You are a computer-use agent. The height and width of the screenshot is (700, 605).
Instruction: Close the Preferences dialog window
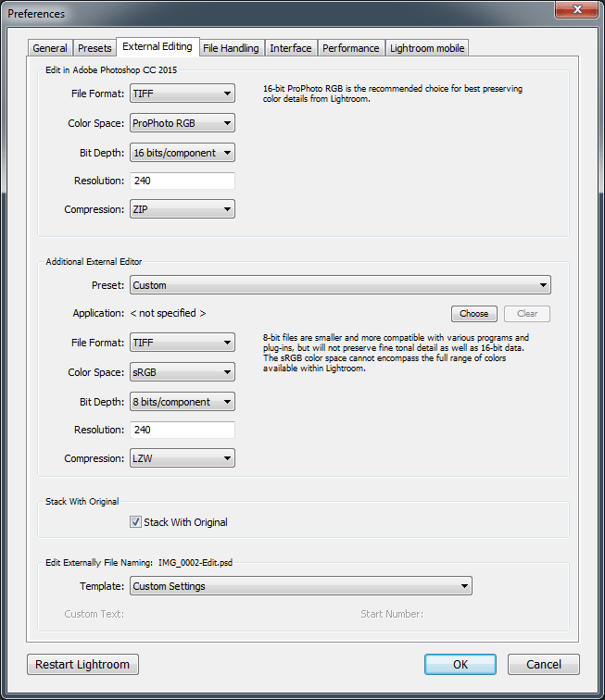pos(577,9)
